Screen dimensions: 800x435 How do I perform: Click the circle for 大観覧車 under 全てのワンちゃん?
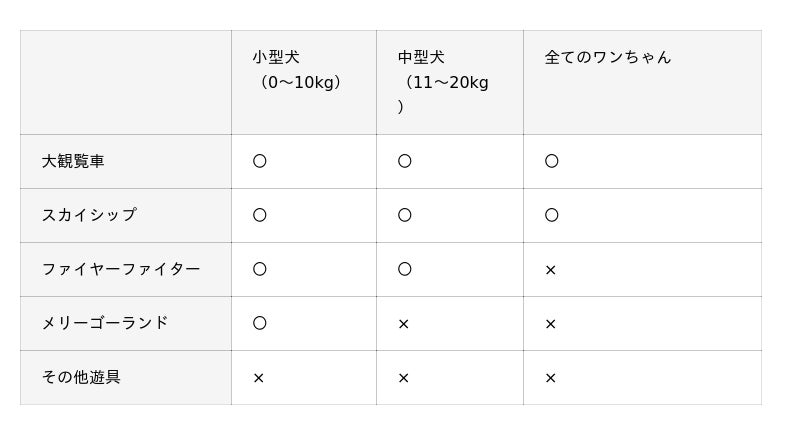551,161
